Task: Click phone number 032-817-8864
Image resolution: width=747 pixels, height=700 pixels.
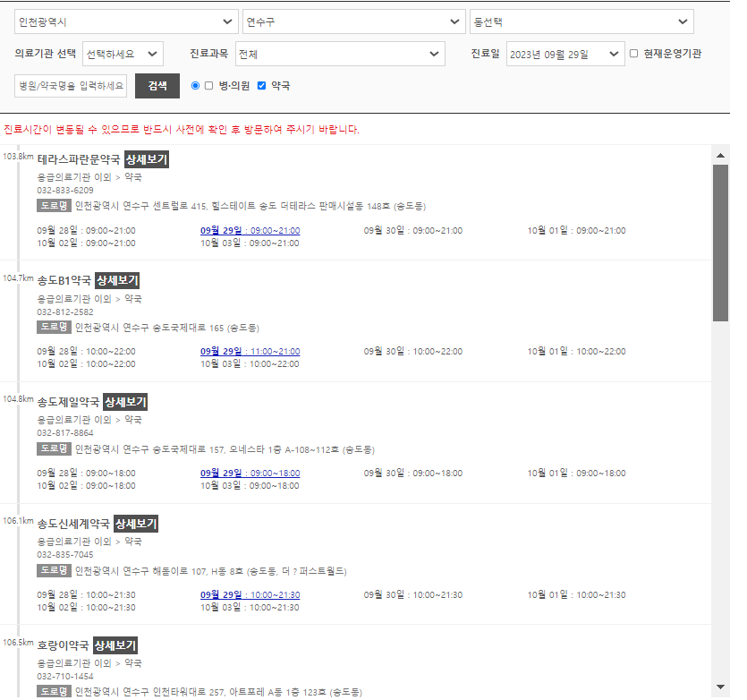Action: [x=65, y=433]
